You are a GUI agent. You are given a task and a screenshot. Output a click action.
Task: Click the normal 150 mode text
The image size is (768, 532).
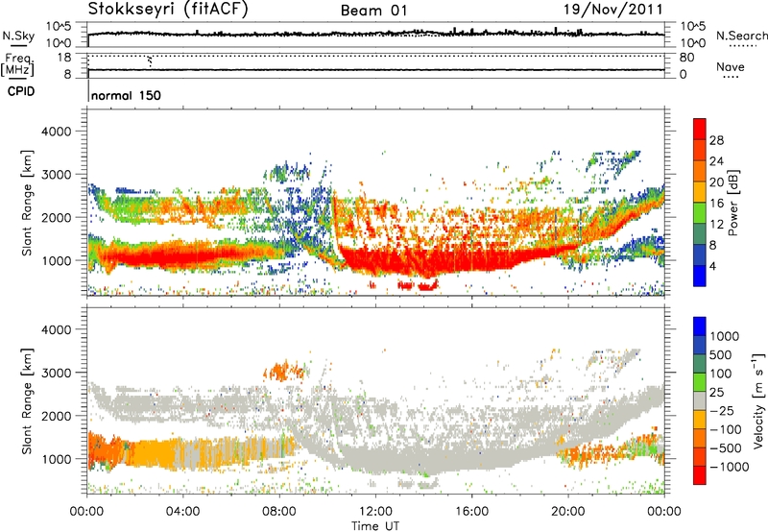tap(126, 95)
